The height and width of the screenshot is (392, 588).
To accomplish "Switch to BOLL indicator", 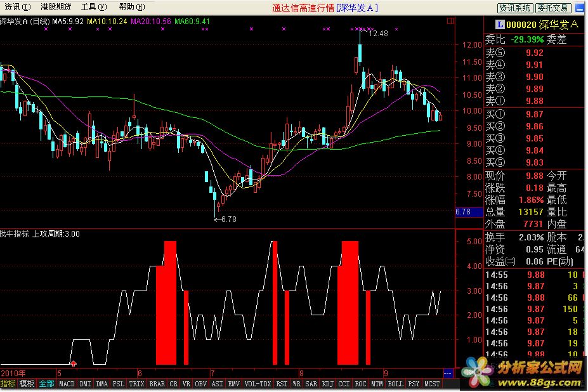I will 395,384.
